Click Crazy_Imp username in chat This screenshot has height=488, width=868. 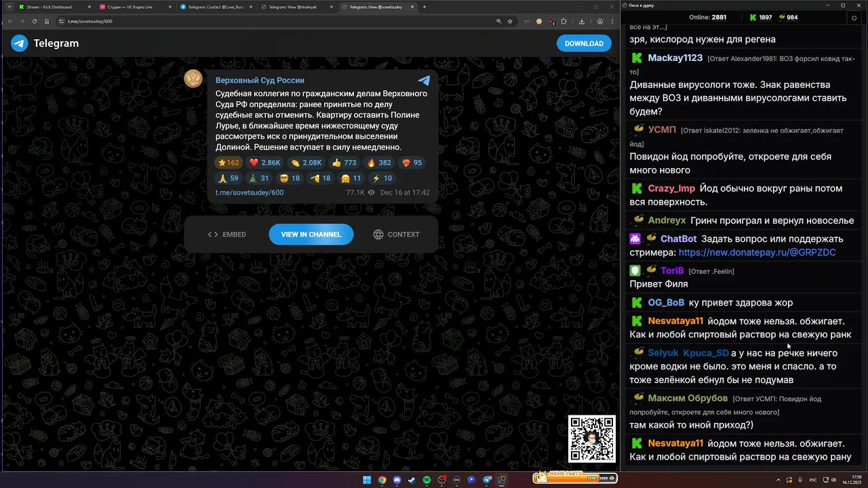(671, 188)
